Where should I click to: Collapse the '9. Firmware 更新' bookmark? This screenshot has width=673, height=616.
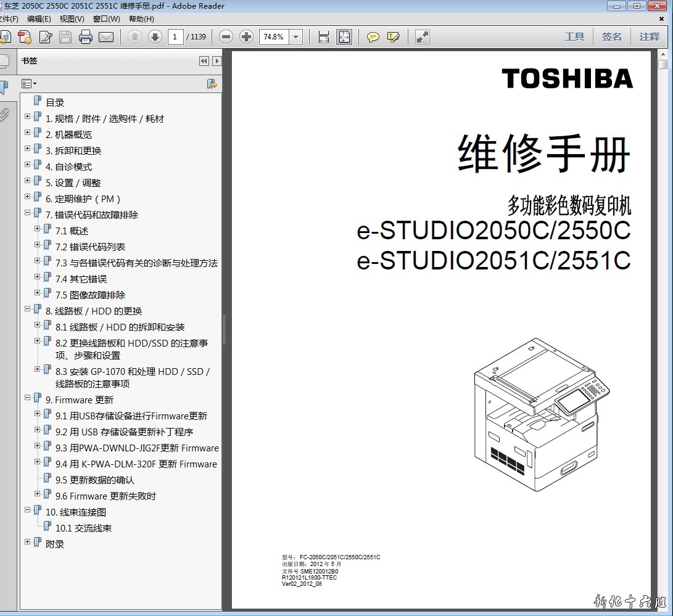pos(28,398)
